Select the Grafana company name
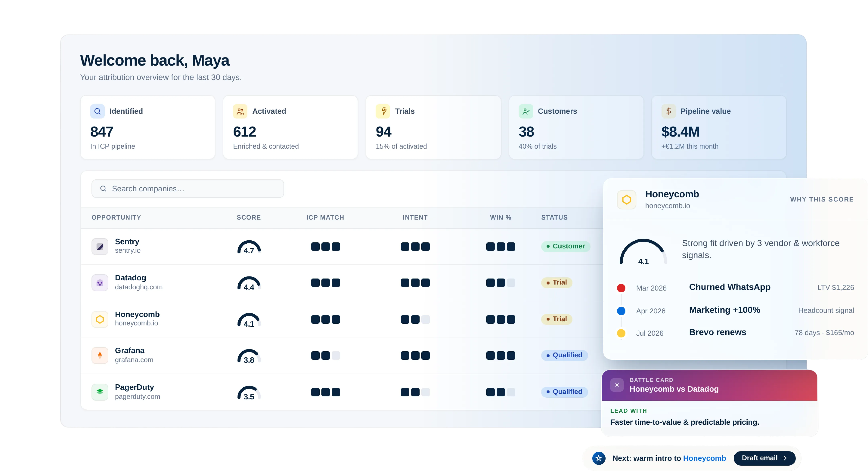868x471 pixels. [x=130, y=350]
